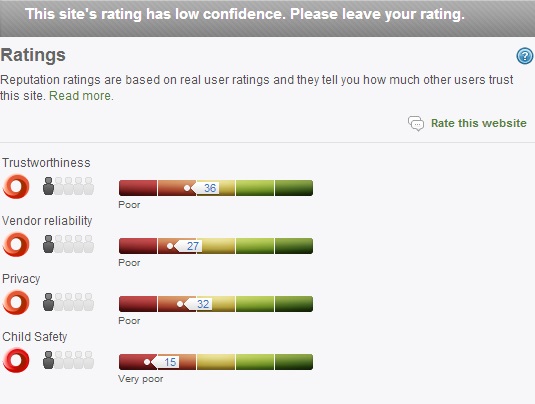This screenshot has width=535, height=404.
Task: Click the dark red segment of Privacy bar
Action: 138,304
